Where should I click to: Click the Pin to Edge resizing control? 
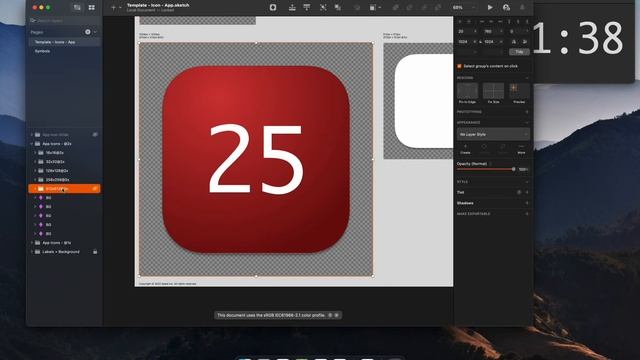pyautogui.click(x=468, y=91)
